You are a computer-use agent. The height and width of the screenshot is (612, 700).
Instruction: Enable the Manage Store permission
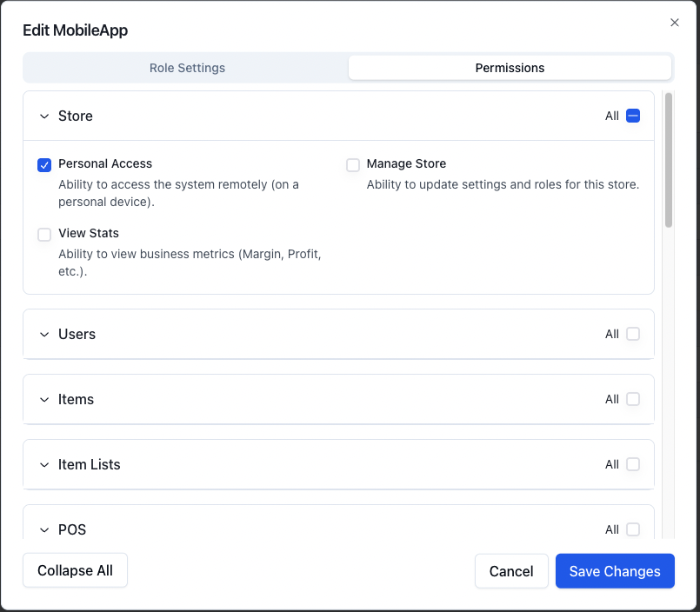pos(353,165)
